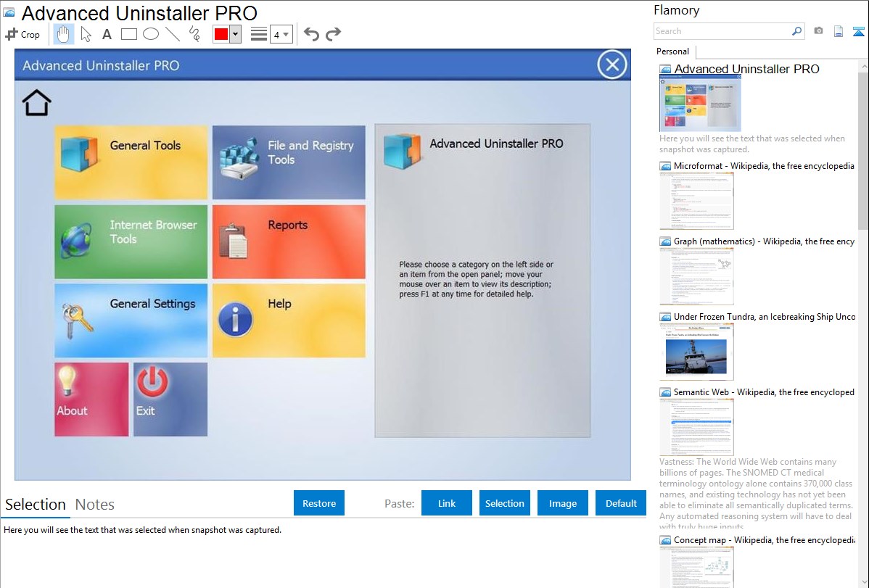Viewport: 869px width, 588px height.
Task: Click the Microformat - Wikipedia title text
Action: (x=764, y=166)
